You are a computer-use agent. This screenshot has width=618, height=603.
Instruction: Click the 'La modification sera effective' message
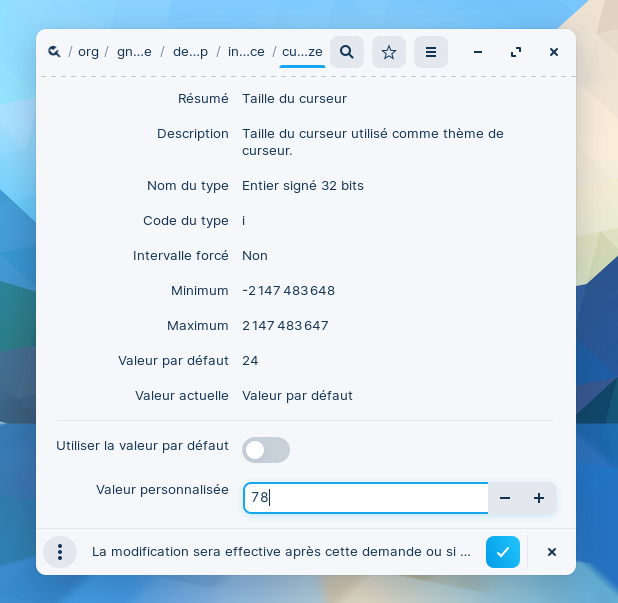pos(281,551)
